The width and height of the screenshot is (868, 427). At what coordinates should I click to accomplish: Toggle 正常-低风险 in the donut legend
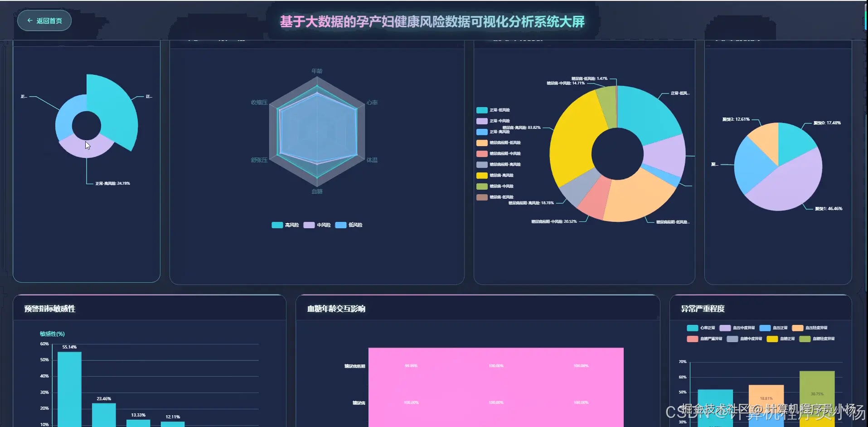(493, 110)
